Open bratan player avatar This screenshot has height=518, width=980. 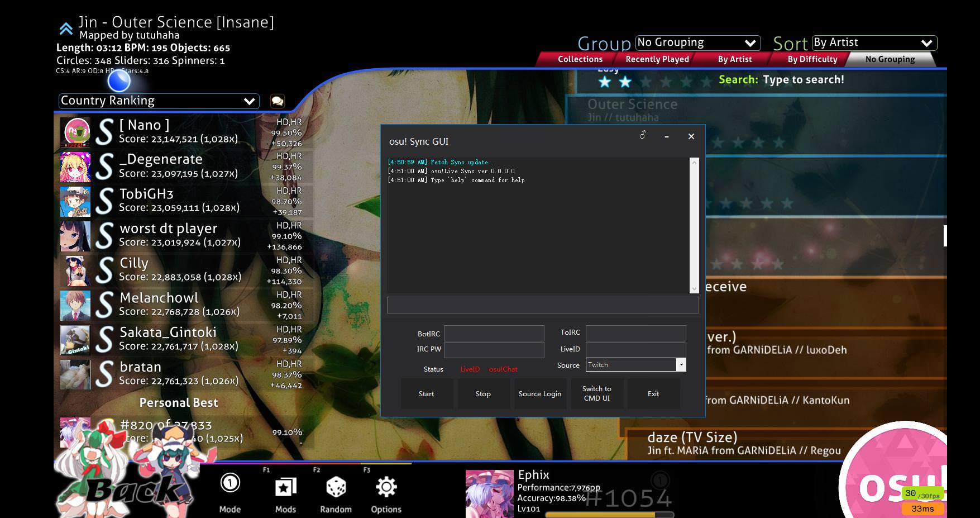[x=75, y=375]
